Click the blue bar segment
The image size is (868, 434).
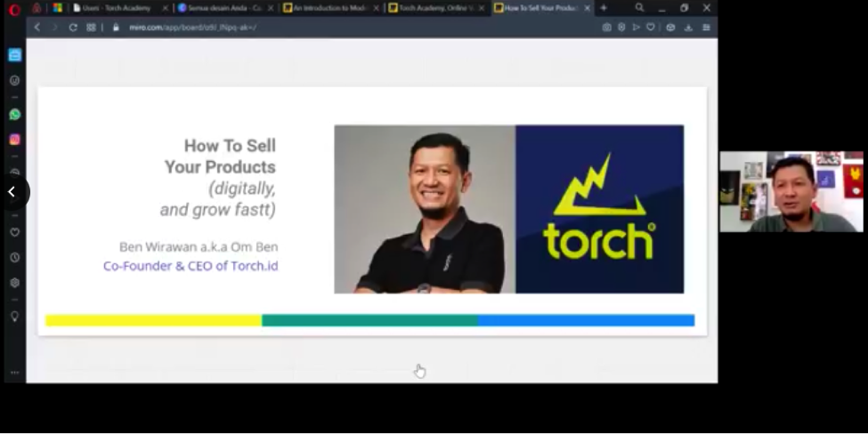586,320
